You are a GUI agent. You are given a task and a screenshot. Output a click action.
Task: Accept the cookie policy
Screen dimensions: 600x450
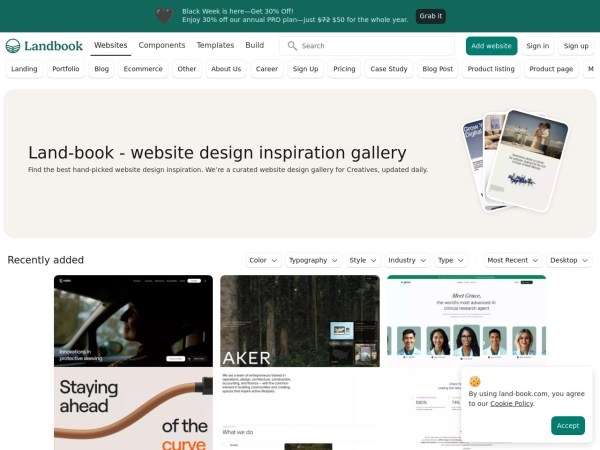568,426
